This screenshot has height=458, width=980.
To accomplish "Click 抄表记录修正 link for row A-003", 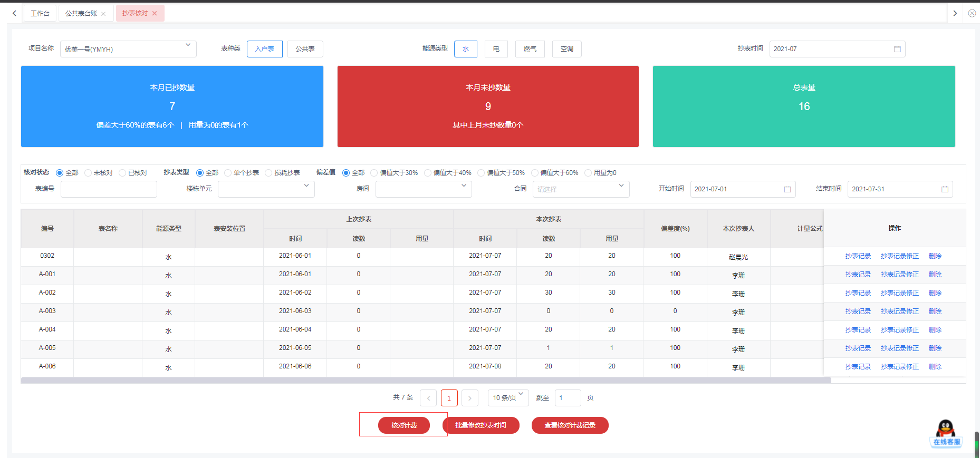I will click(899, 311).
